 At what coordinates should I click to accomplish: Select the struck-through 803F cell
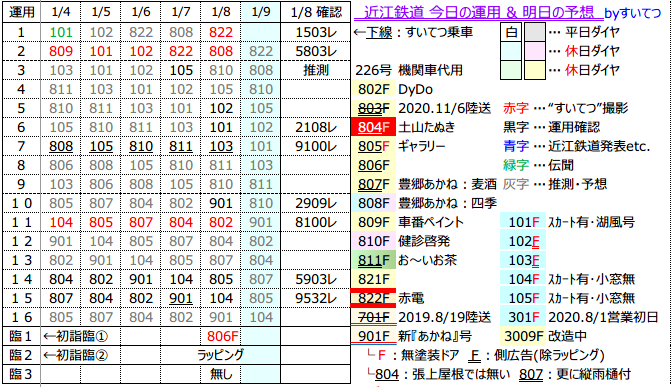(374, 108)
